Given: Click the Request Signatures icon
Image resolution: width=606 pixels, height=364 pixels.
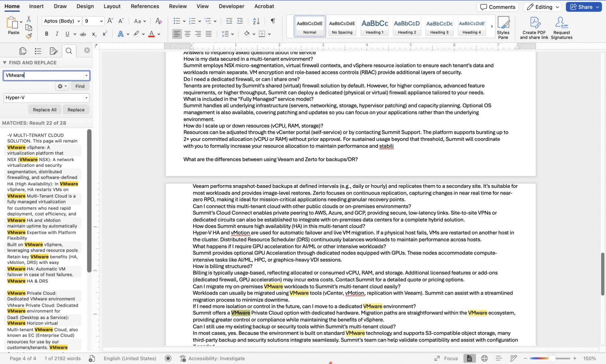Looking at the screenshot, I should click(562, 28).
